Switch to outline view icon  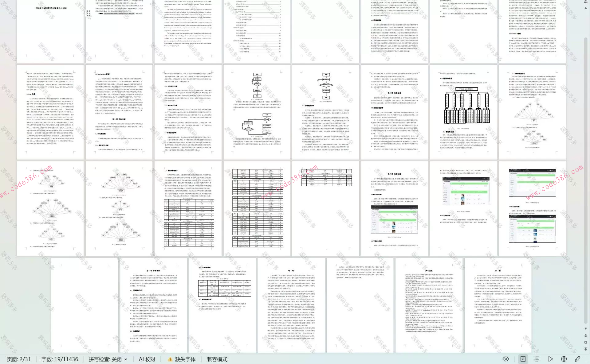537,359
